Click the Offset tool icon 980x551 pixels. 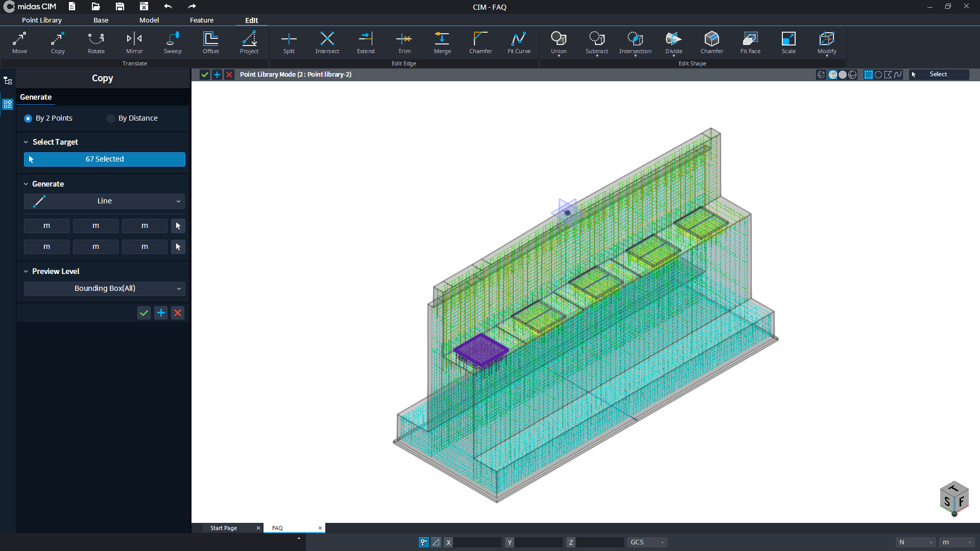(211, 42)
